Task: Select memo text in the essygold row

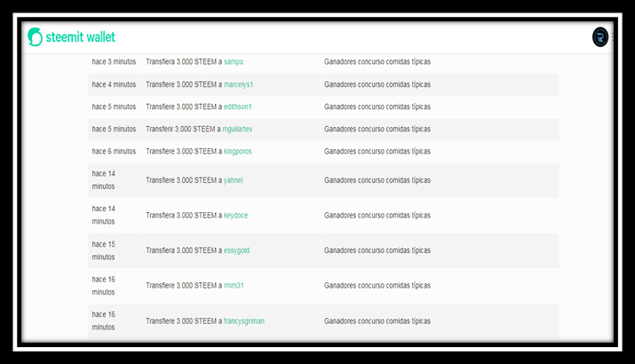Action: click(377, 250)
